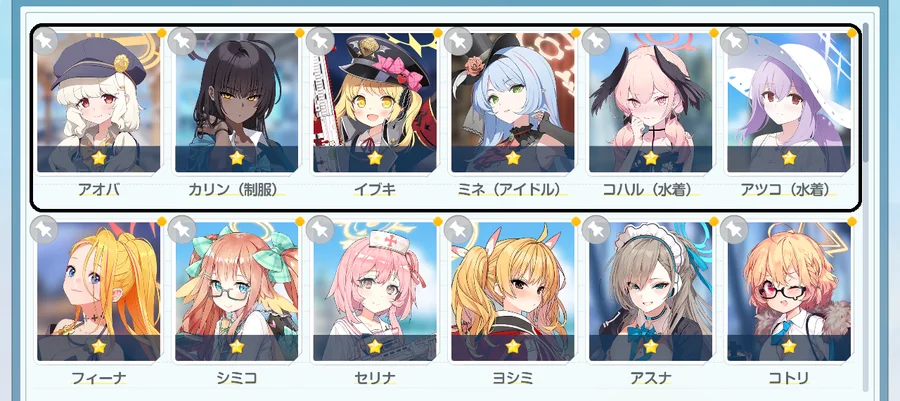Open アオバ's character portrait
Image resolution: width=900 pixels, height=401 pixels.
(x=99, y=103)
